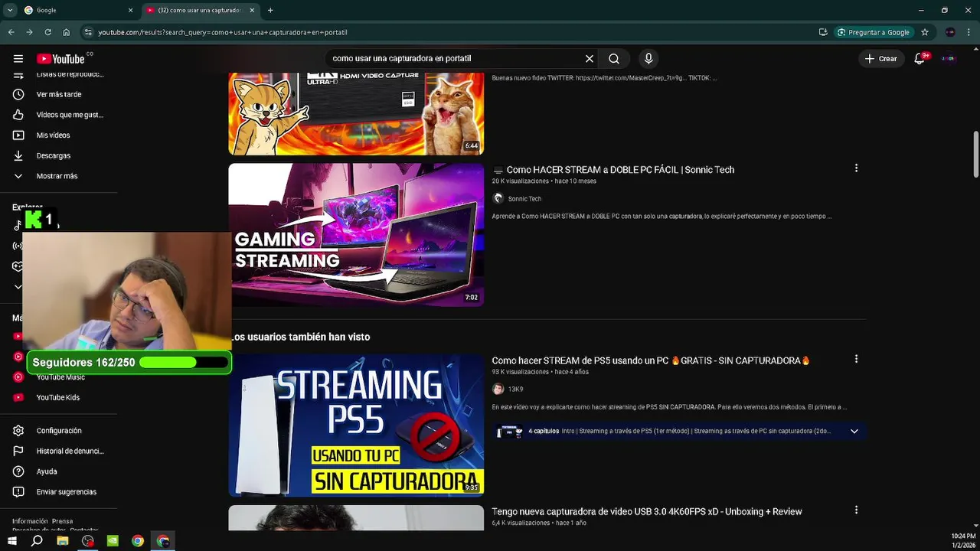This screenshot has height=551, width=980.
Task: Clear the search box text
Action: [x=590, y=59]
